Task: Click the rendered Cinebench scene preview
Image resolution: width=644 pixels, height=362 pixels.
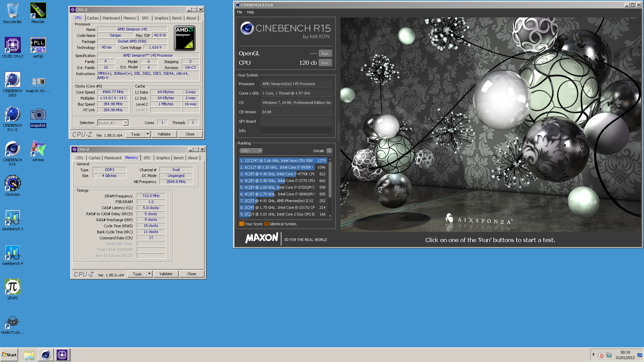Action: [491, 125]
